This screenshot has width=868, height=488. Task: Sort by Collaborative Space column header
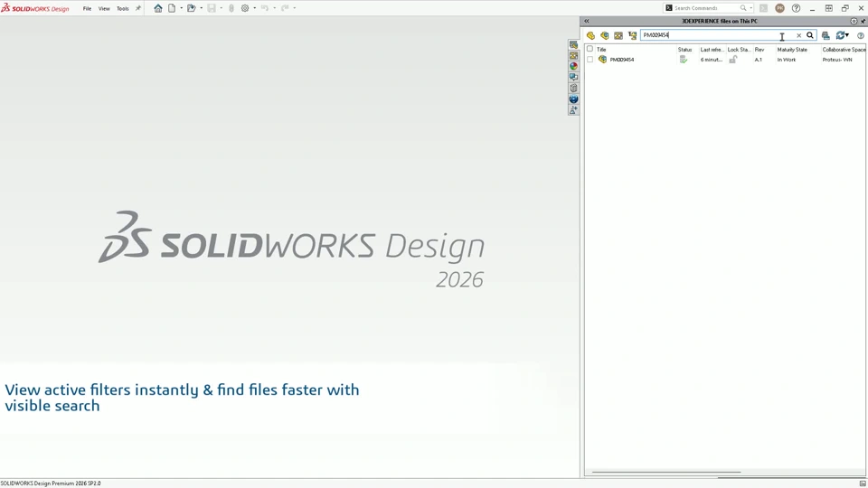844,50
